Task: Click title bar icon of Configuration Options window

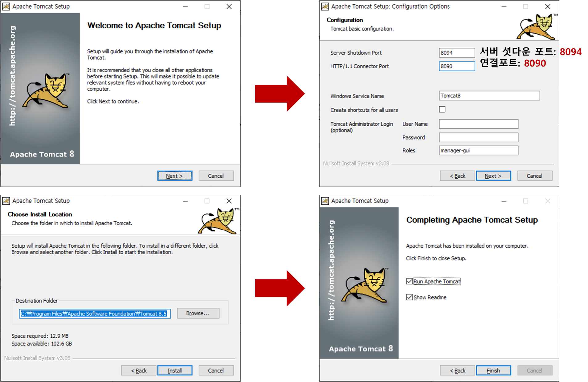Action: click(325, 6)
